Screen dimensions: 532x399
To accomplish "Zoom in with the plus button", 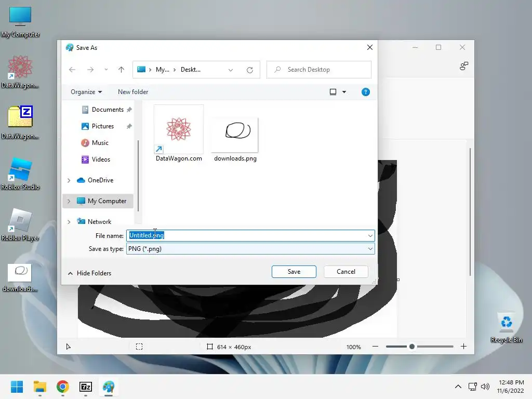I will tap(463, 347).
